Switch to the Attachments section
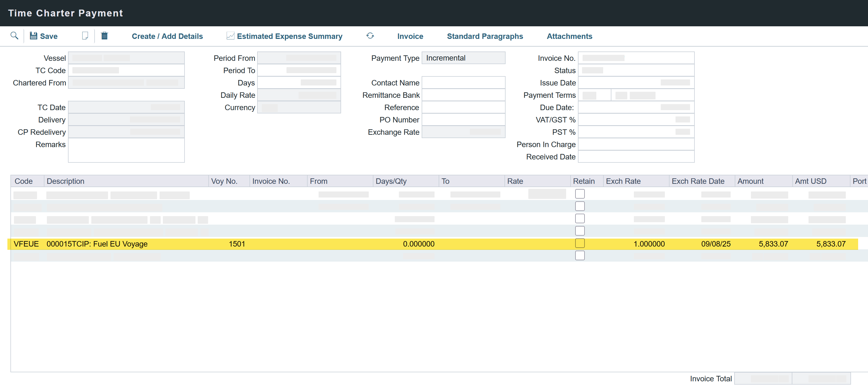 [569, 36]
